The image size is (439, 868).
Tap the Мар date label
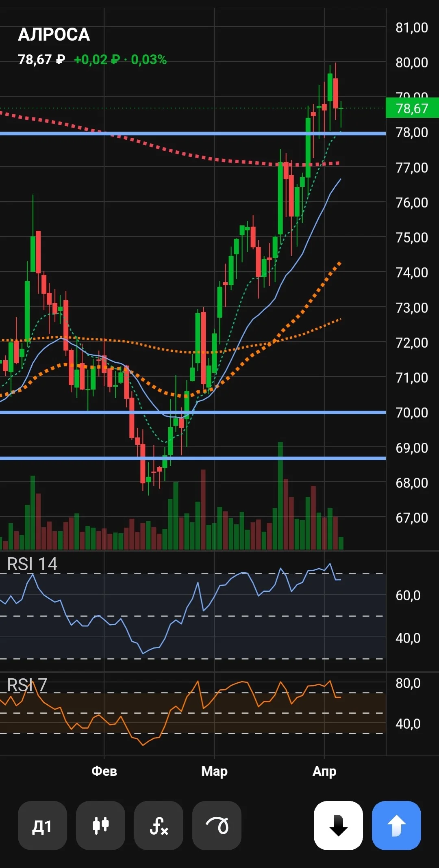pos(214,771)
